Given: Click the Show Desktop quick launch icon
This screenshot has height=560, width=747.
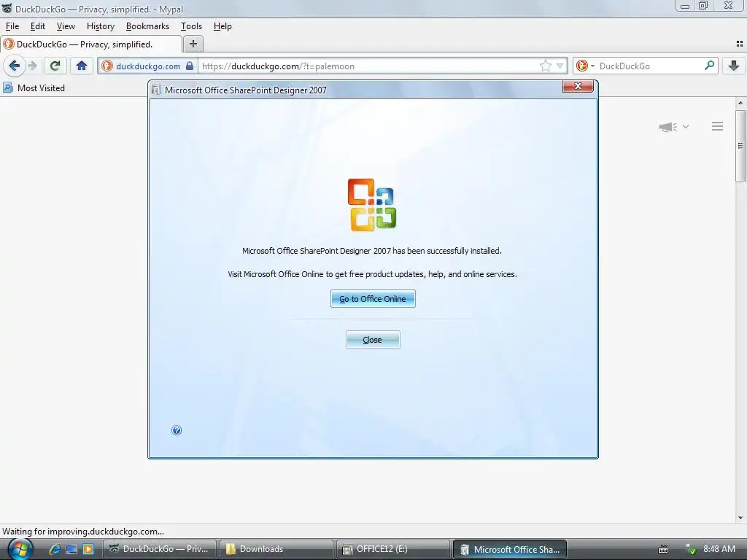Looking at the screenshot, I should tap(71, 549).
